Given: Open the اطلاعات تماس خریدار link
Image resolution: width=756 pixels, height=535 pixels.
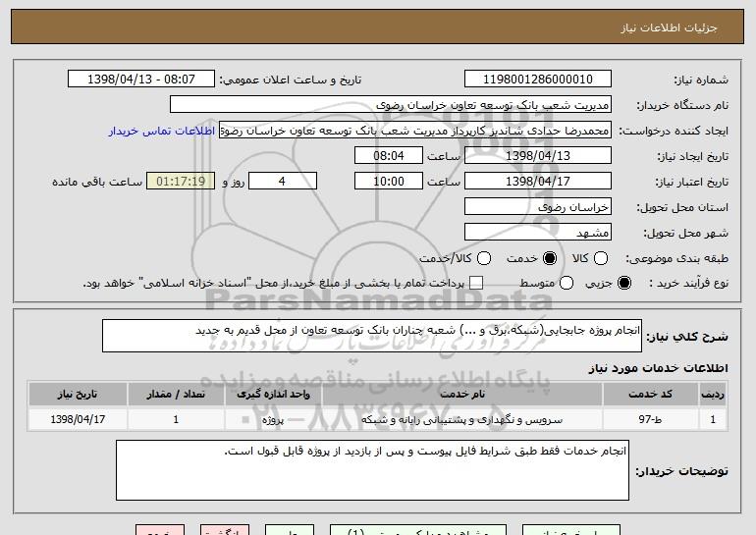Looking at the screenshot, I should [162, 131].
